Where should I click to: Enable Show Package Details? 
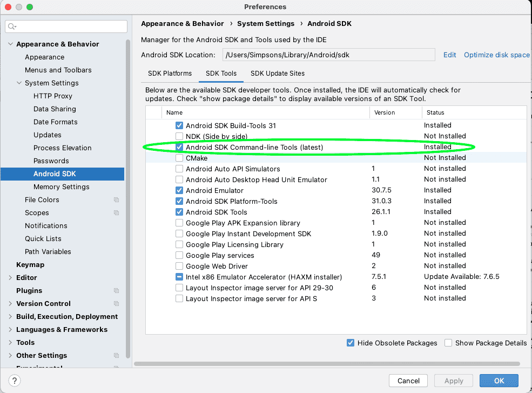(x=448, y=343)
